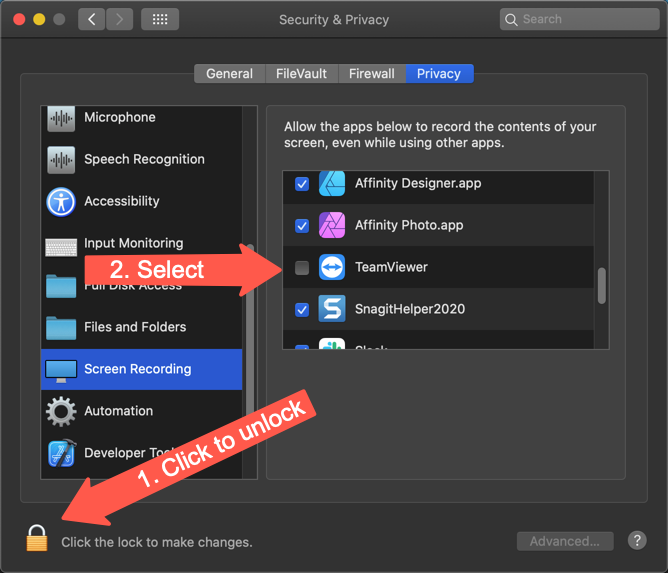The image size is (668, 573).
Task: Switch to the FileVault tab
Action: click(x=302, y=74)
